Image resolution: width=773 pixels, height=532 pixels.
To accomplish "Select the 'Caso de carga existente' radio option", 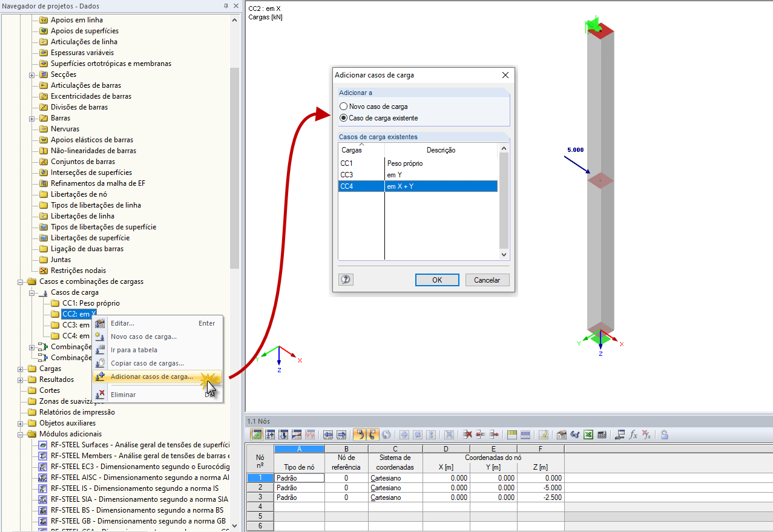I will point(344,118).
